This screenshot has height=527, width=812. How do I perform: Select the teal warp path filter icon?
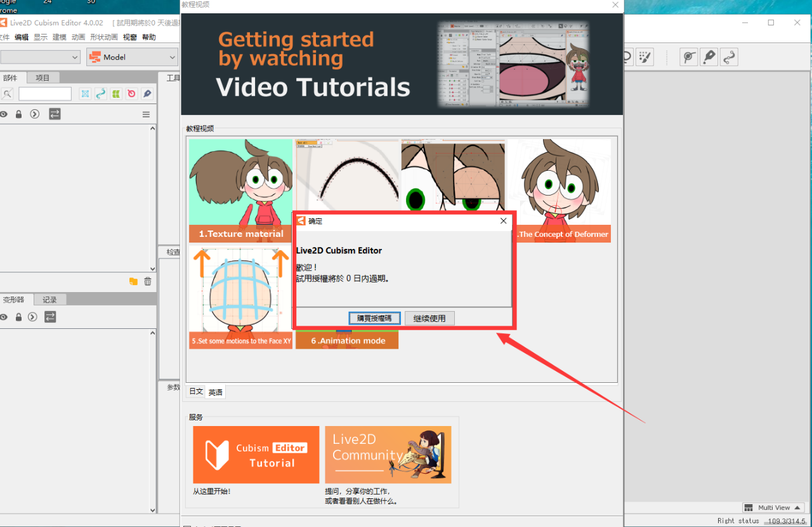point(100,93)
